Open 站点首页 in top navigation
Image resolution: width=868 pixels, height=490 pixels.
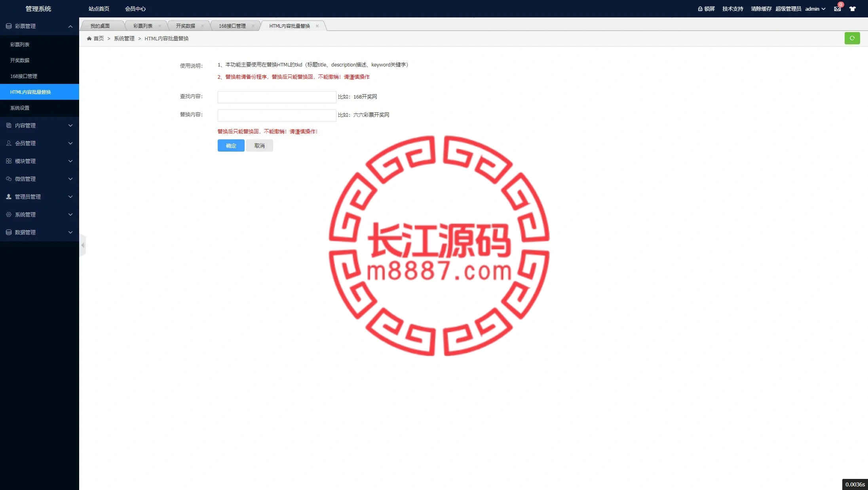pos(99,9)
